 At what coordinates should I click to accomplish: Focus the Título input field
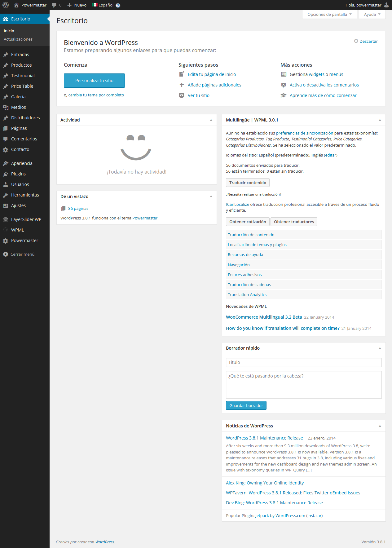303,362
